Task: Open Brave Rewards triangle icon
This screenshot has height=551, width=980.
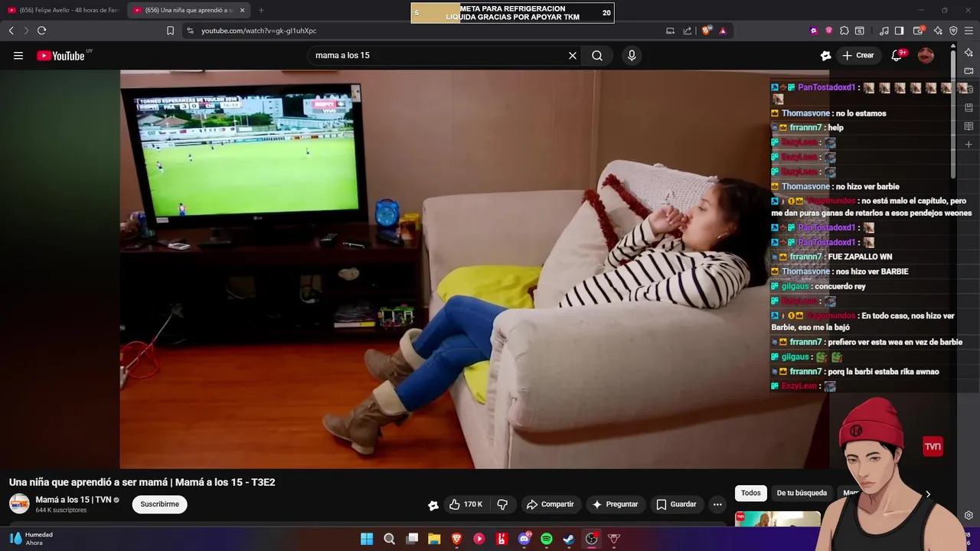Action: point(723,31)
